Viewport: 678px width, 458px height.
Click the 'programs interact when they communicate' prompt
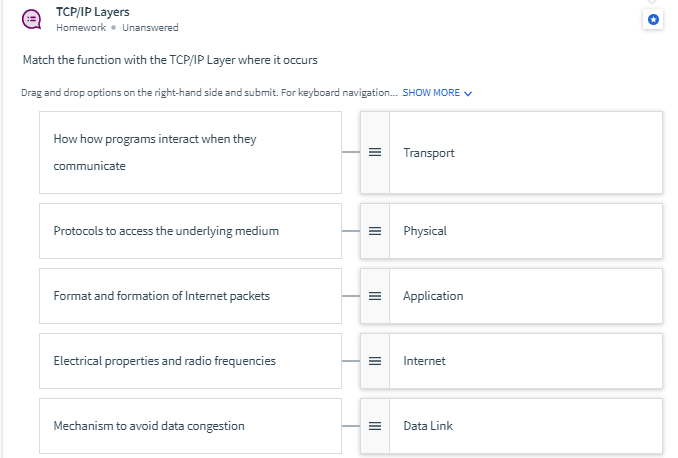pyautogui.click(x=190, y=152)
